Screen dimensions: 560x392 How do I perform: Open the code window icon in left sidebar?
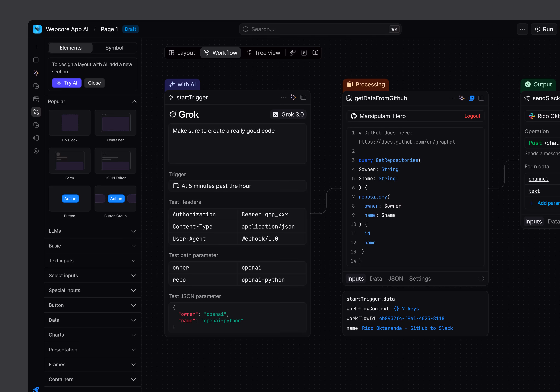click(x=36, y=99)
